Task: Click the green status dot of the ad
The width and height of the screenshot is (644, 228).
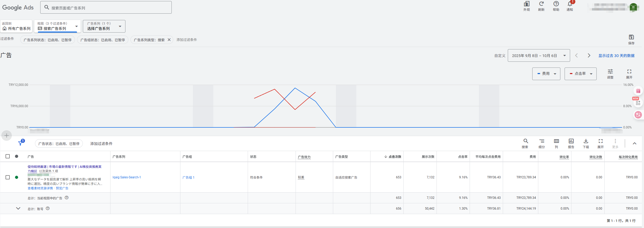Action: click(x=17, y=177)
